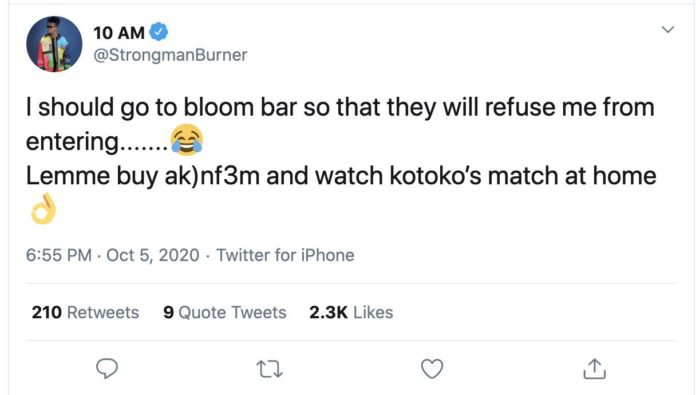Viewport: 696px width, 395px height.
Task: View the 210 Retweets list
Action: tap(85, 312)
